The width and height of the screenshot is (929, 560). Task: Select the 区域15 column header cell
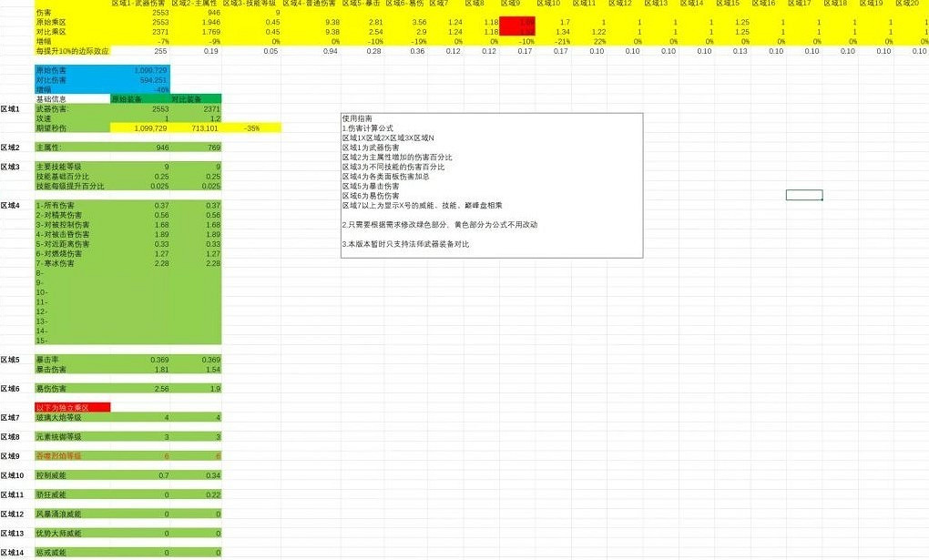point(728,4)
